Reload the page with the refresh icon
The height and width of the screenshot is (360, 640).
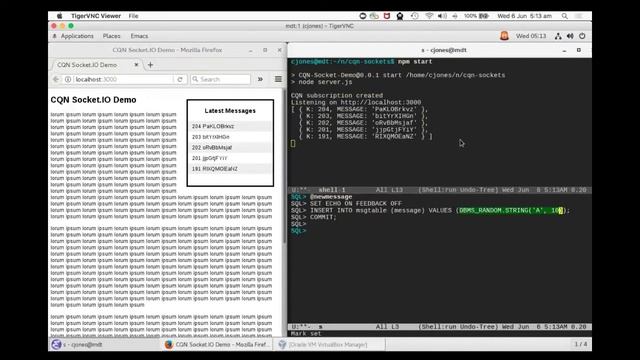coord(180,79)
